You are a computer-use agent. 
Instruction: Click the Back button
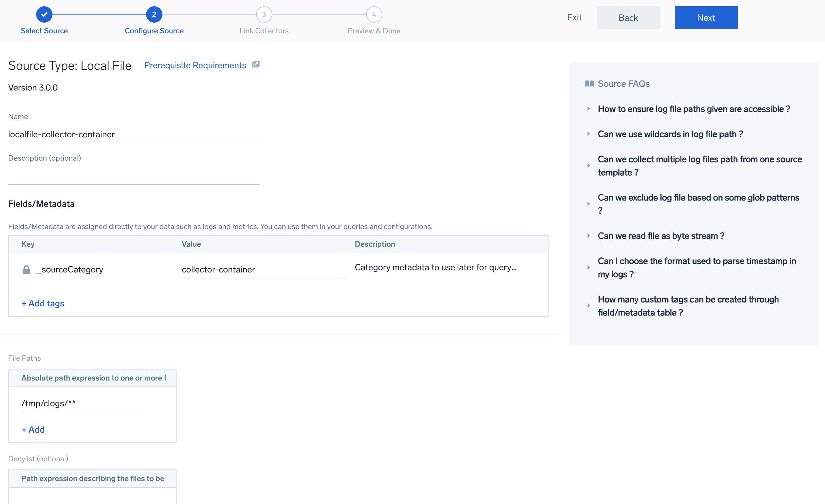pos(628,17)
